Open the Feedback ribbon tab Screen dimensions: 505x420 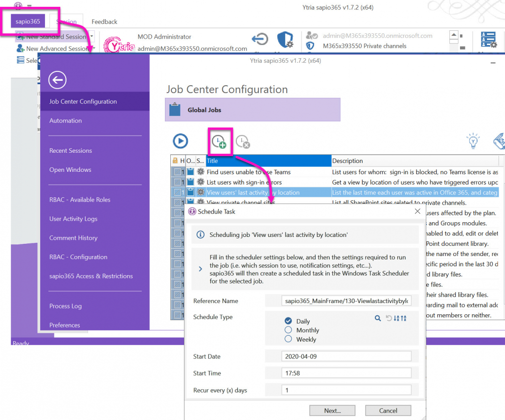[x=104, y=22]
